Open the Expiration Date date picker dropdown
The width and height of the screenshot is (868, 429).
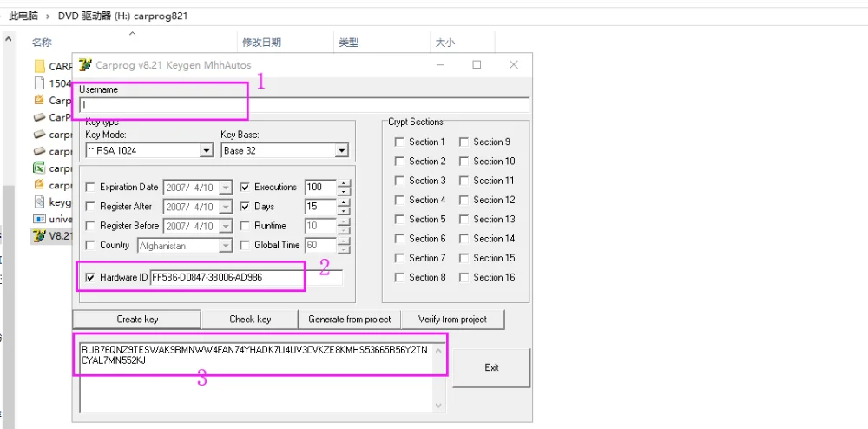226,188
